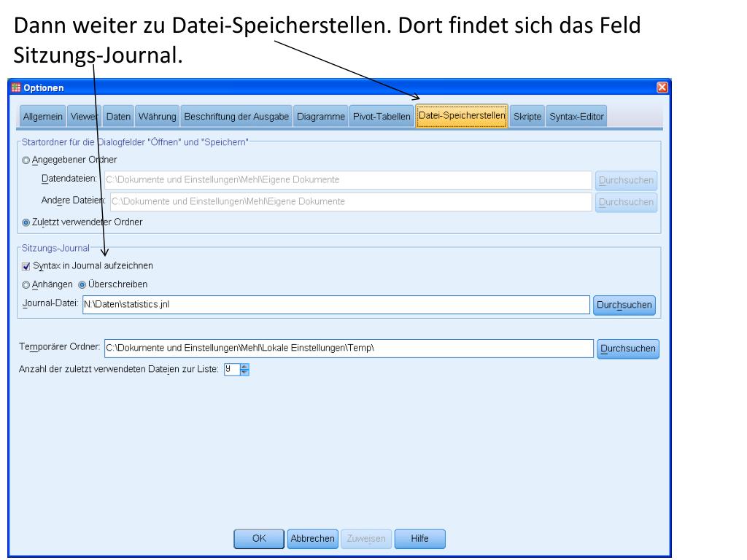Open the Viewer tab
This screenshot has width=747, height=560.
point(83,117)
